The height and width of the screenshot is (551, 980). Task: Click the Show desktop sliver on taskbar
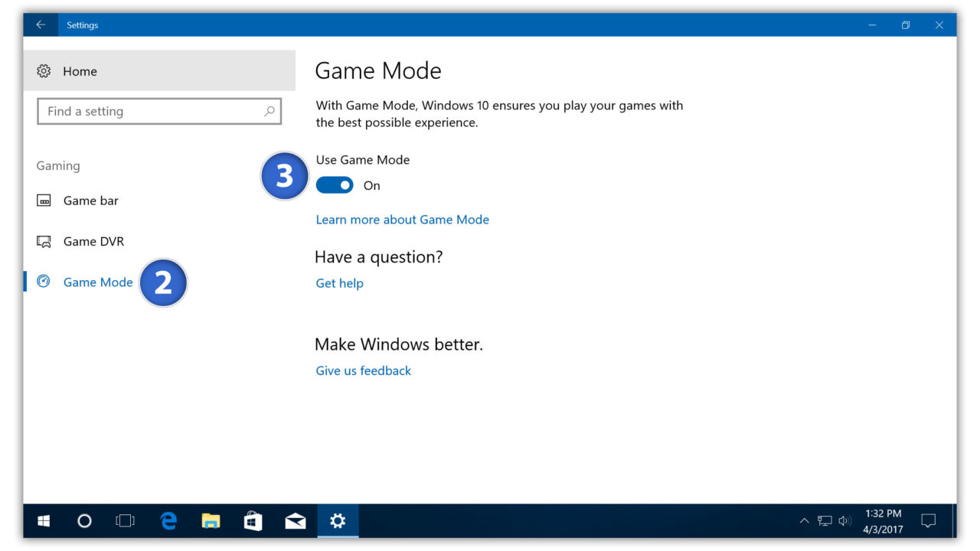(953, 521)
